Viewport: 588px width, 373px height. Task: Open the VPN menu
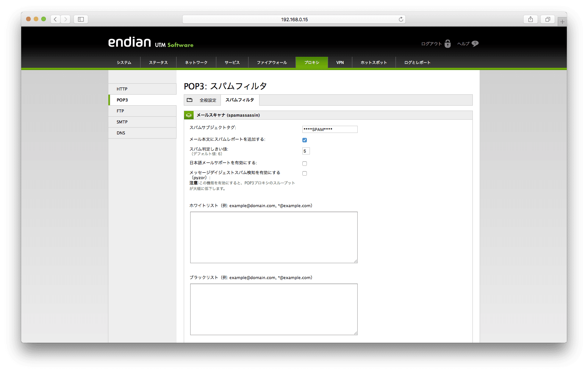(x=340, y=62)
